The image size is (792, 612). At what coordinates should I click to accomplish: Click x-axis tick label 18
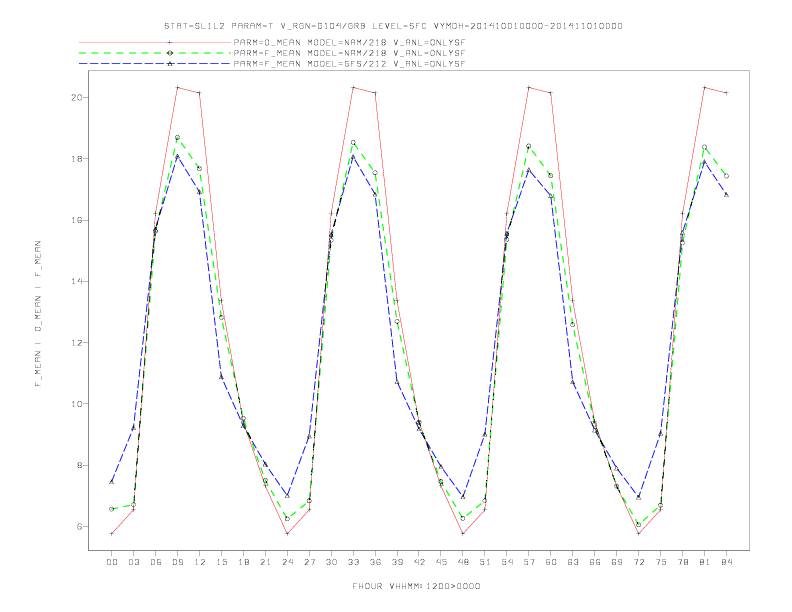243,562
